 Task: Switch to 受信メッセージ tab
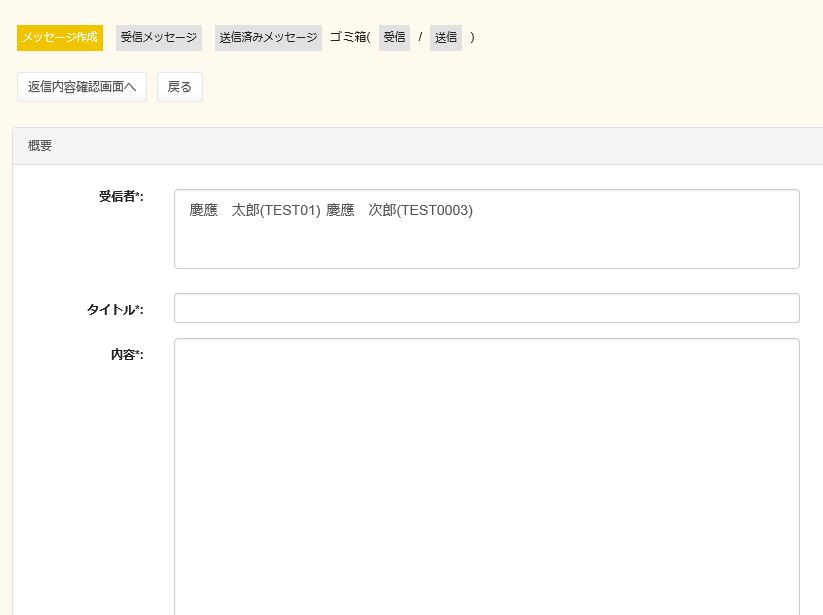[159, 38]
